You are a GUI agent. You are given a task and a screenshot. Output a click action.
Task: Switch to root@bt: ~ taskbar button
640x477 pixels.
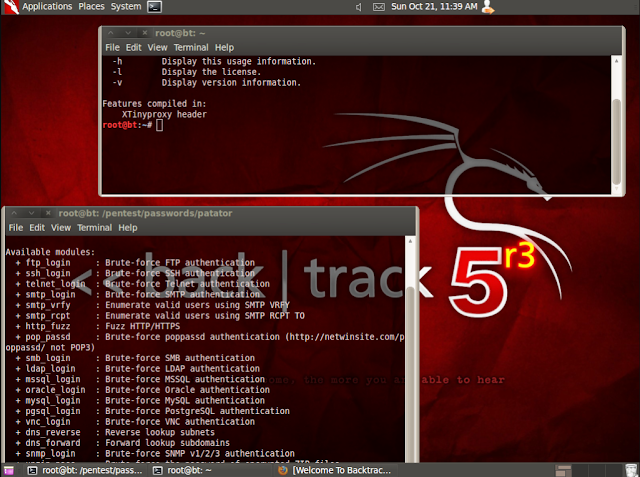182,470
